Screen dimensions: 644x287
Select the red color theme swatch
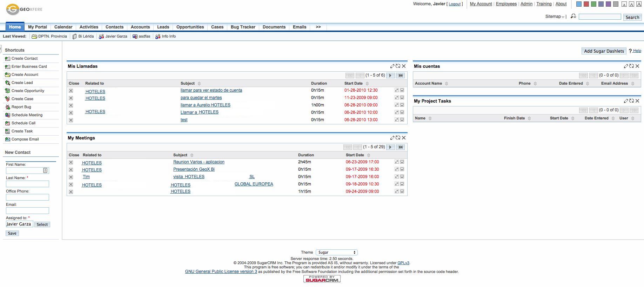click(586, 4)
